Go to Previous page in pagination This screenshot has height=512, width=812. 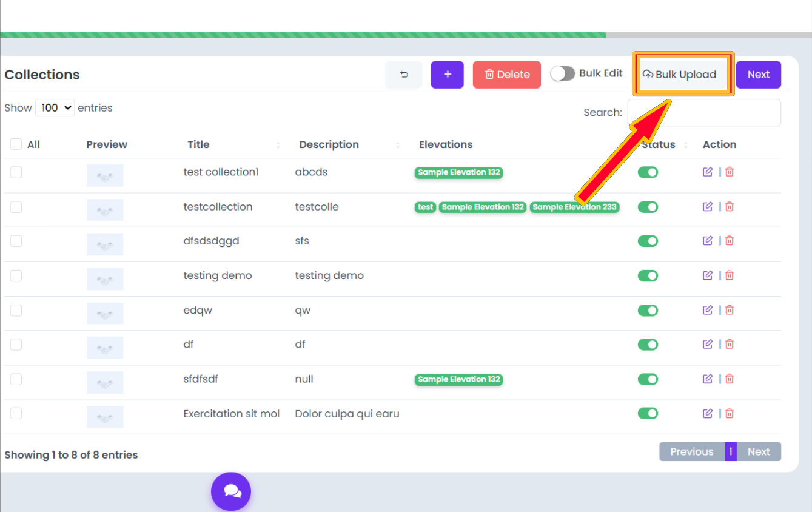pos(692,451)
